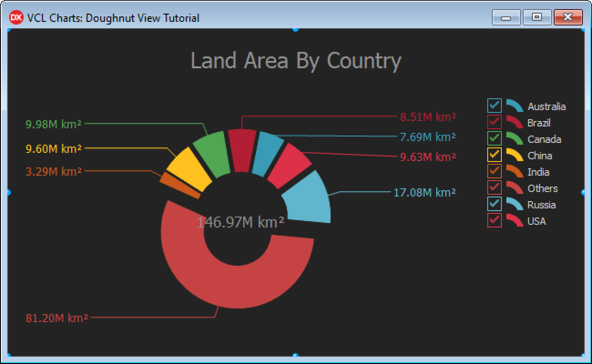Select the large red Others doughnut slice
592x364 pixels.
pos(237,287)
